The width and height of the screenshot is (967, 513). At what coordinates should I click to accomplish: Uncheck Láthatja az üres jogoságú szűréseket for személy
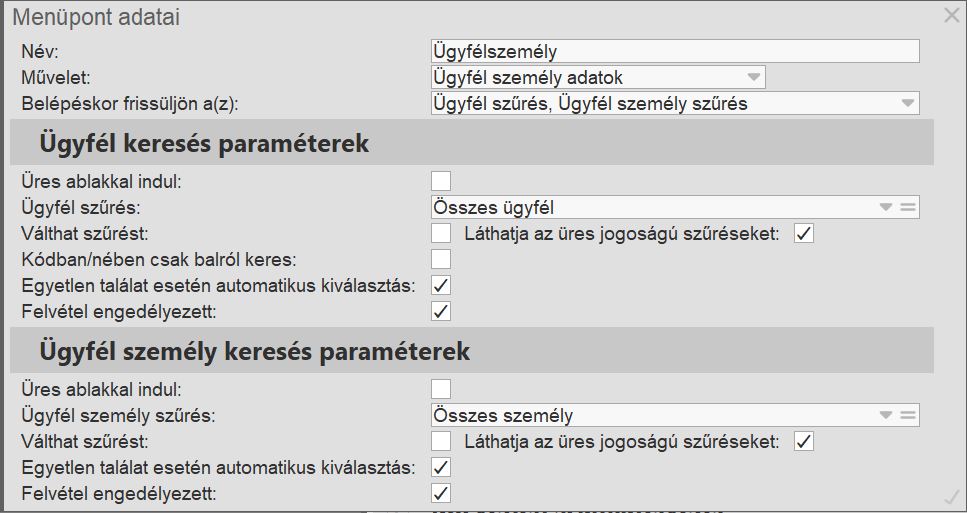[804, 441]
